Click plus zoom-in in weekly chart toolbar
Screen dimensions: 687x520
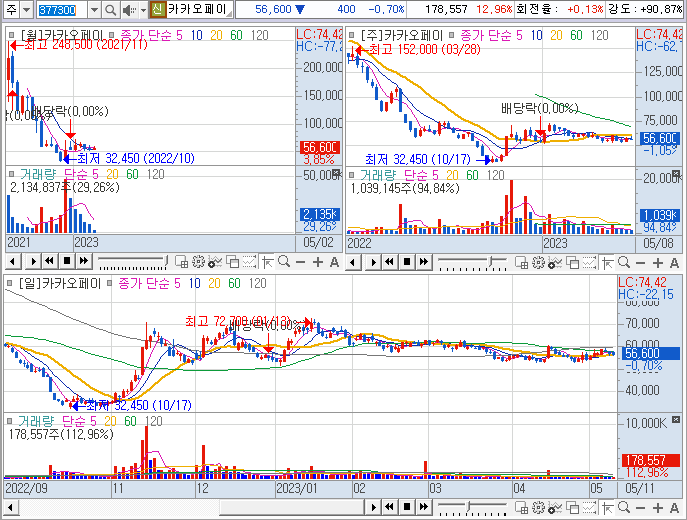pyautogui.click(x=658, y=262)
